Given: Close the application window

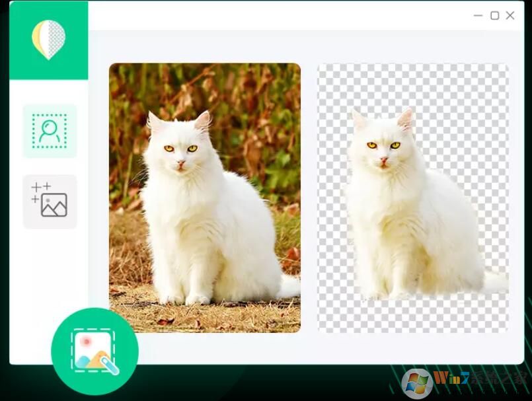Looking at the screenshot, I should (x=510, y=15).
